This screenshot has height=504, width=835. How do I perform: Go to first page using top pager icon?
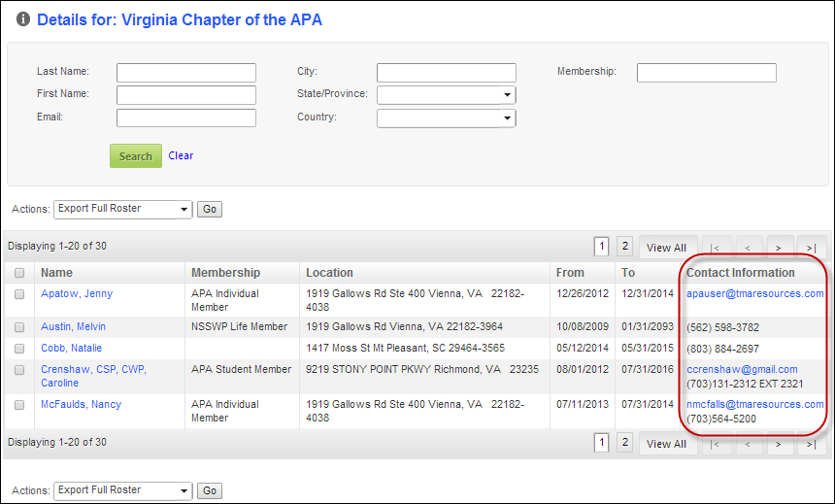(x=716, y=248)
